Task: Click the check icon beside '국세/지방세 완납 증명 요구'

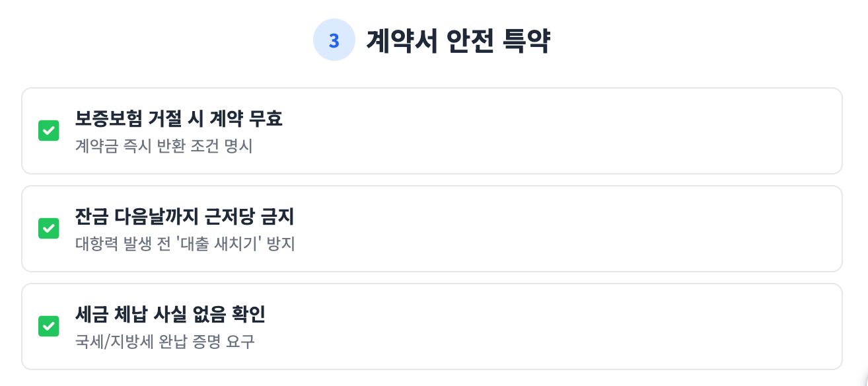Action: point(49,326)
